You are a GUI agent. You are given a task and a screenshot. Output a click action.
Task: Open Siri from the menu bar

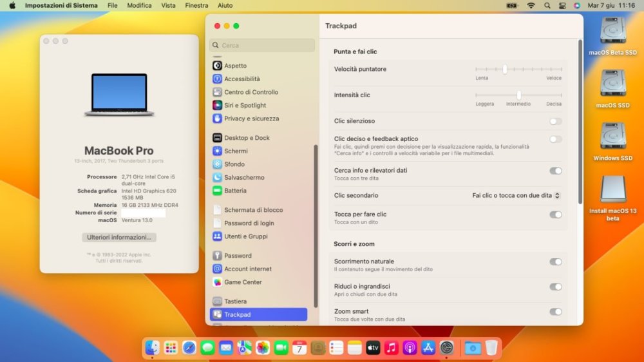click(577, 5)
